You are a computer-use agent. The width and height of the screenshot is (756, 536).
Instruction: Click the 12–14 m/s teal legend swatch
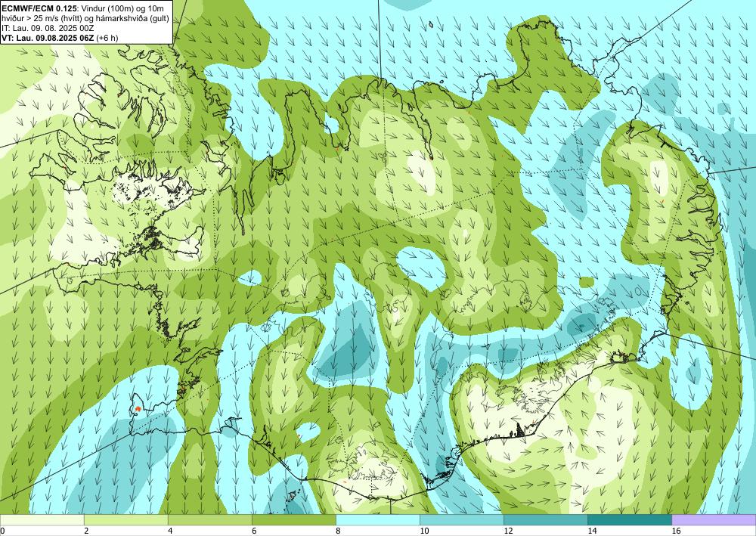point(546,520)
